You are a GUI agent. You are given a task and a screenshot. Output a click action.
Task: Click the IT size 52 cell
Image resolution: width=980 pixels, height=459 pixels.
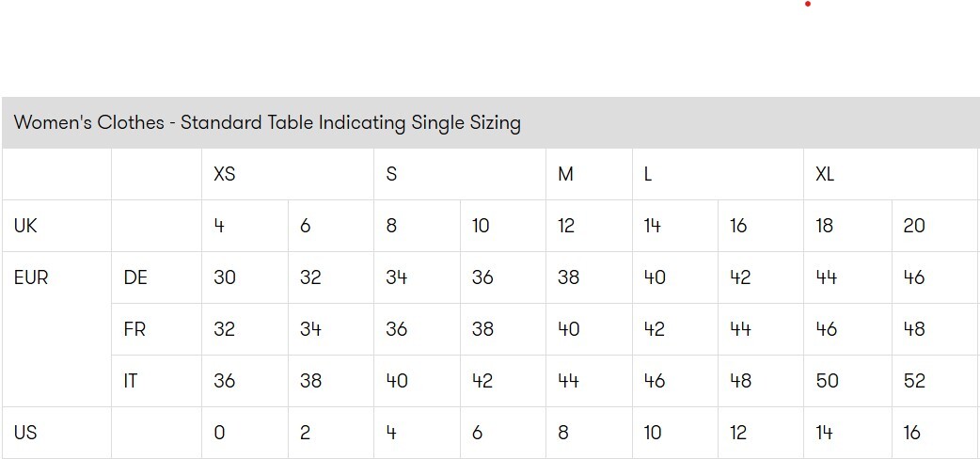pos(914,381)
